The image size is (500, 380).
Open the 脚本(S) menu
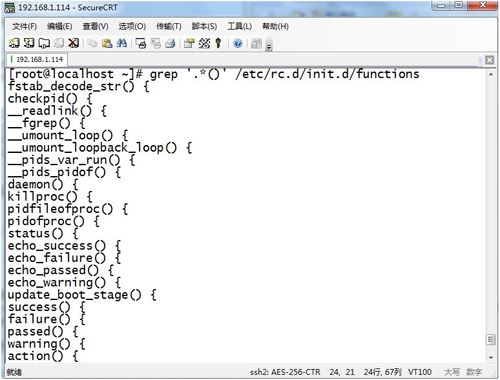(x=204, y=26)
